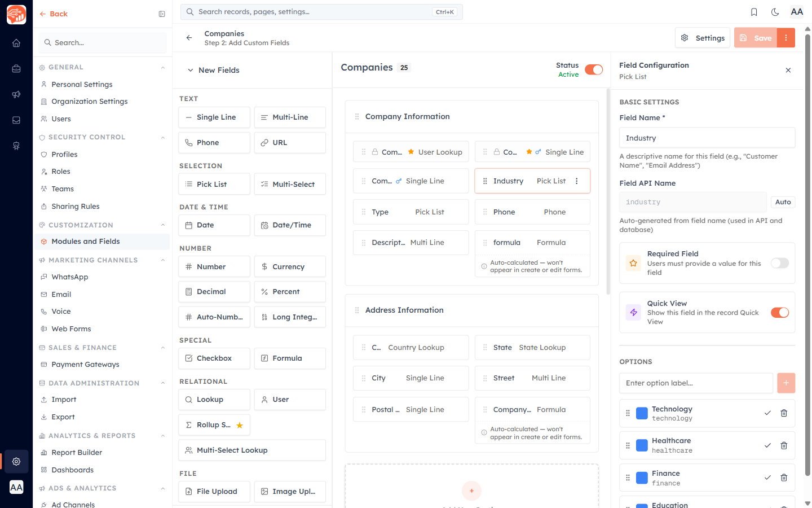Collapse the SECURITY CONTROL group
This screenshot has width=812, height=508.
pos(163,137)
